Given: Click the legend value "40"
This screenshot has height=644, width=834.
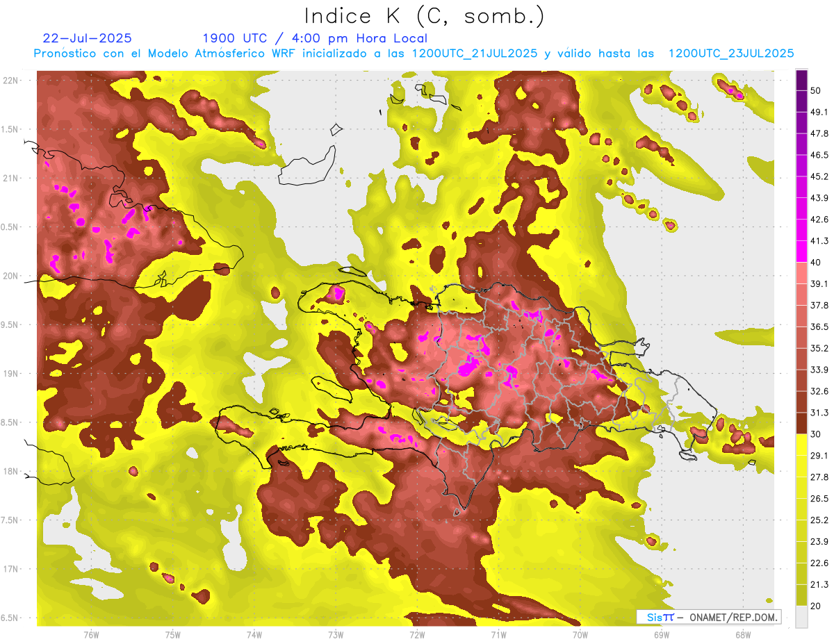Looking at the screenshot, I should point(817,263).
